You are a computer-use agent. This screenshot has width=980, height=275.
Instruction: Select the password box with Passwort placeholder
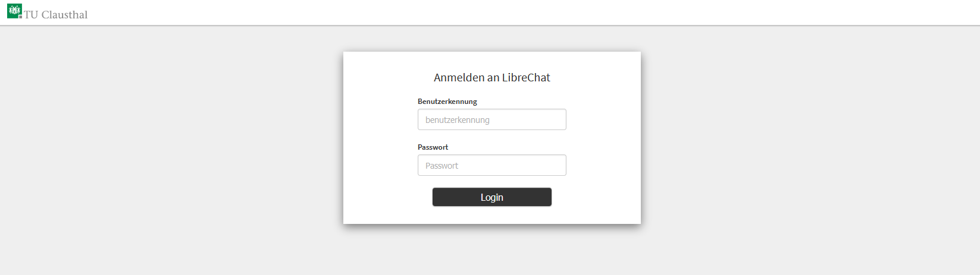point(491,165)
